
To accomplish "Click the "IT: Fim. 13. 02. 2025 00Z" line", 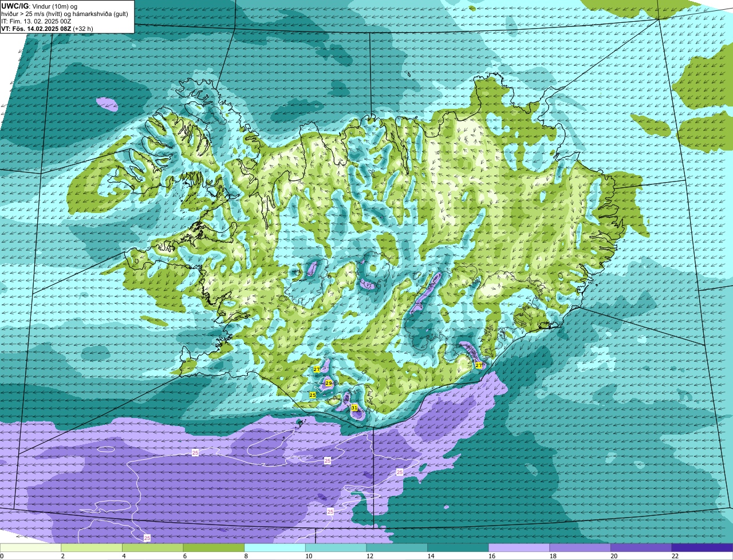I will [37, 21].
